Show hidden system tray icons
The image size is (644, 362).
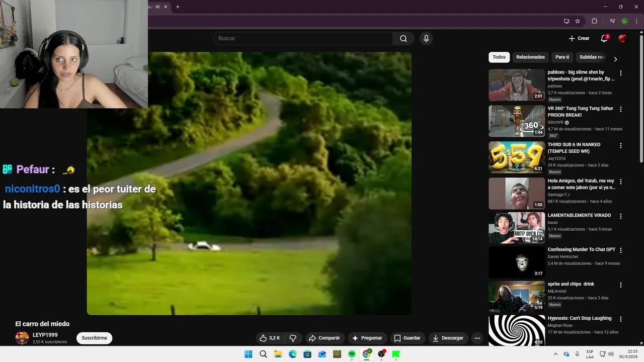click(x=555, y=354)
